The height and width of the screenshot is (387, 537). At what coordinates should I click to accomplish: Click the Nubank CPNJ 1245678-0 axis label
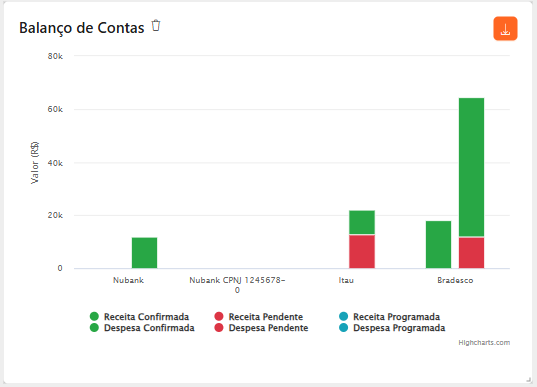(x=237, y=285)
